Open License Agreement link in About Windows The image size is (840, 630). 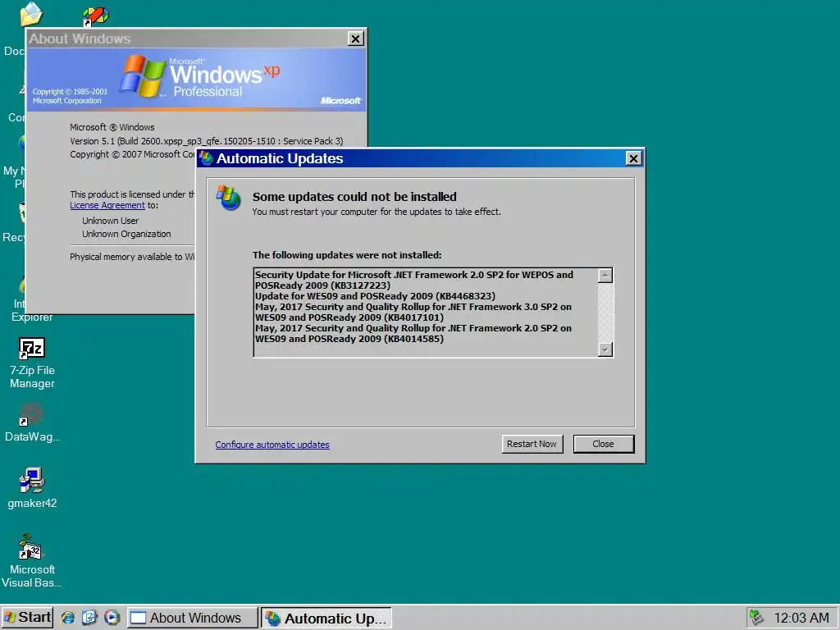[x=107, y=205]
